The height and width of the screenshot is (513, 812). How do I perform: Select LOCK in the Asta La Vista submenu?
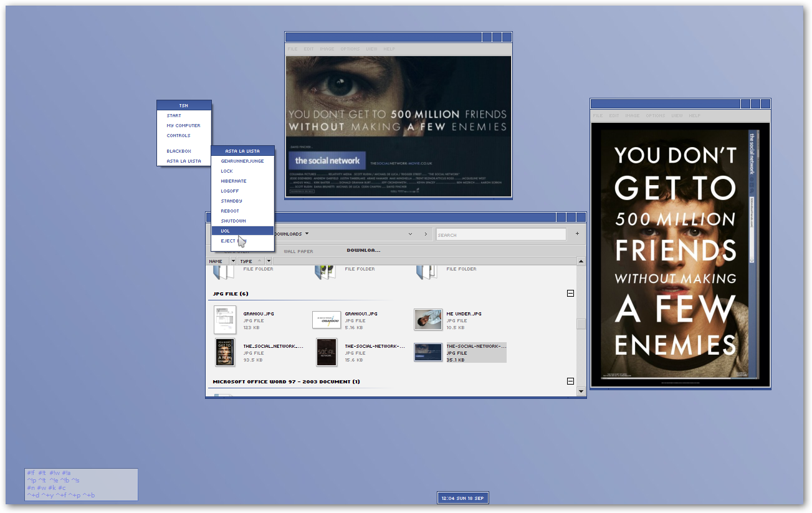click(x=242, y=171)
